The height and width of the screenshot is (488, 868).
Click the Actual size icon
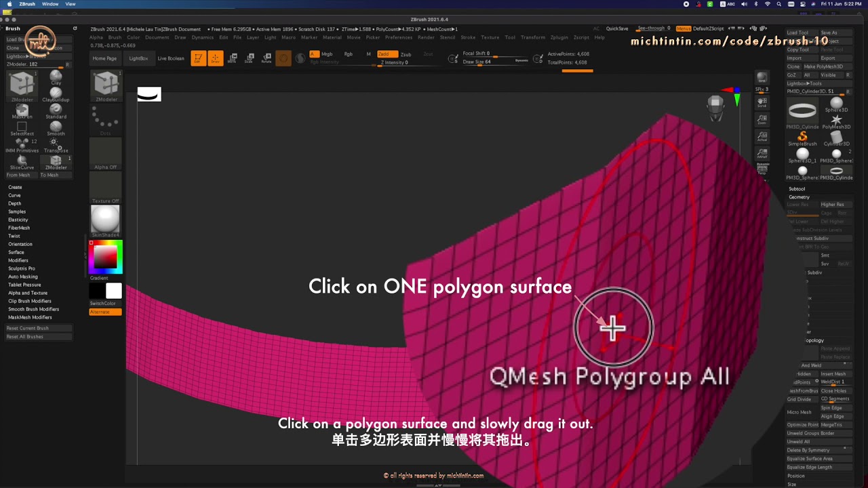click(x=762, y=136)
